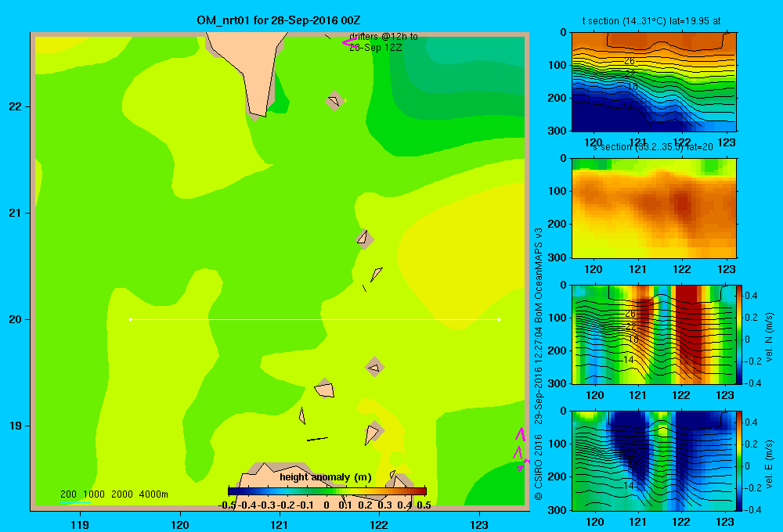Click latitude label 21 on the main map axis
Image resolution: width=783 pixels, height=532 pixels.
pyautogui.click(x=15, y=213)
